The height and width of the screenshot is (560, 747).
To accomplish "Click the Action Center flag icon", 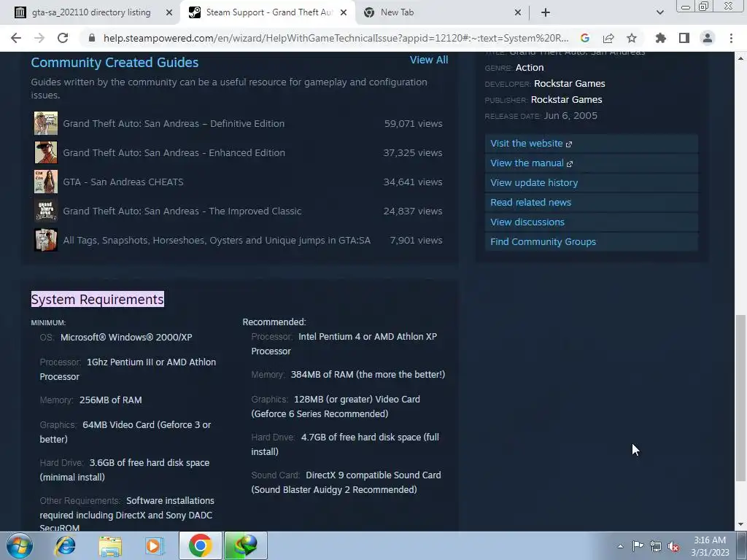I will (638, 546).
